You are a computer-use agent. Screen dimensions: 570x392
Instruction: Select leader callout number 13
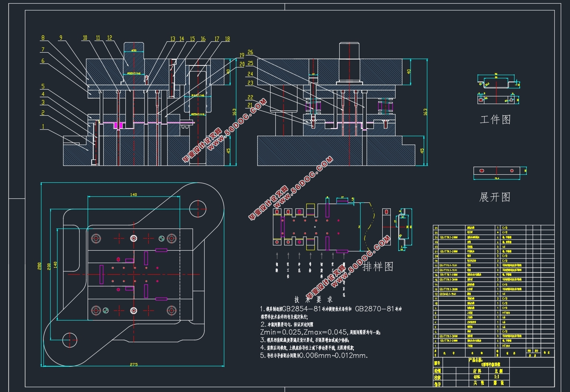pos(173,39)
